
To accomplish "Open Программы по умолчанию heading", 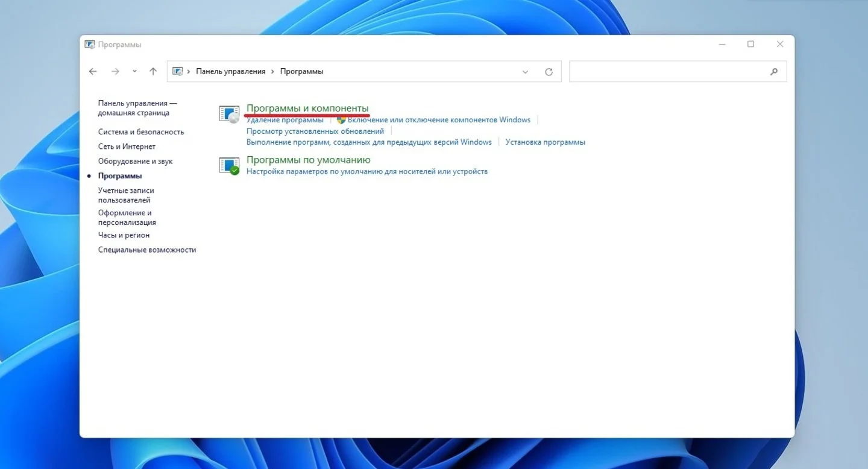I will [x=309, y=160].
